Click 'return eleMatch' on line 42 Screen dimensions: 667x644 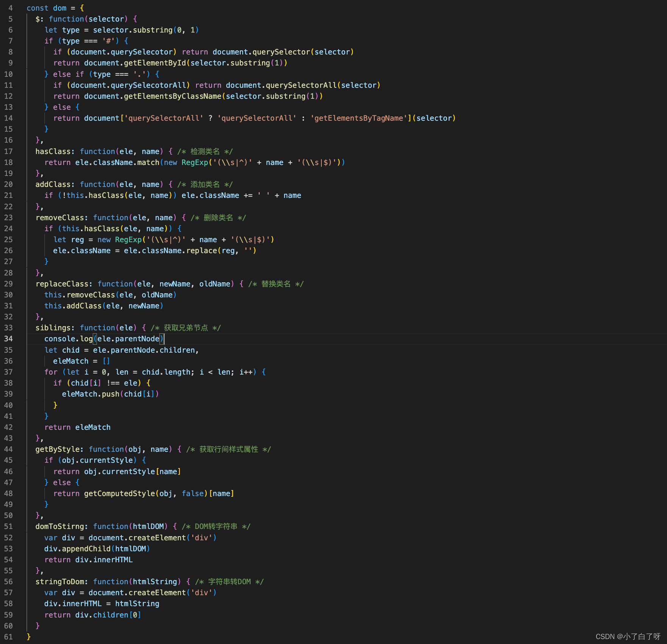pyautogui.click(x=78, y=427)
